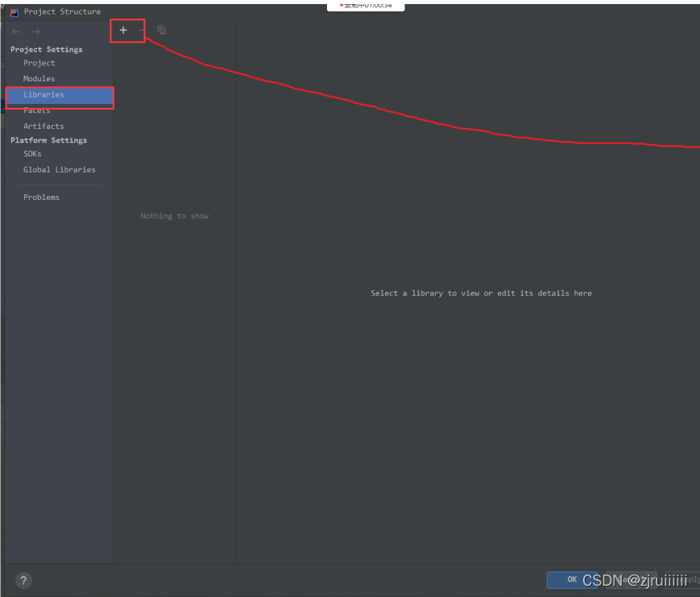
Task: Click the plus icon to add a library
Action: [123, 31]
